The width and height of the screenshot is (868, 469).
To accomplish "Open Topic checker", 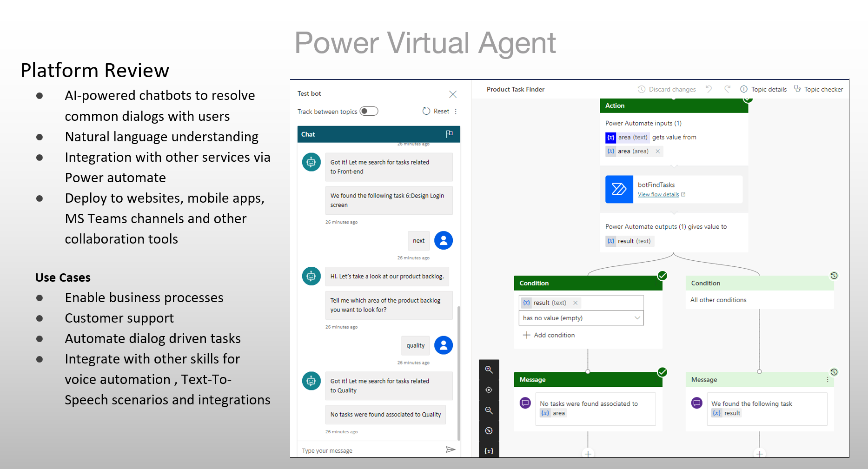I will pos(818,89).
